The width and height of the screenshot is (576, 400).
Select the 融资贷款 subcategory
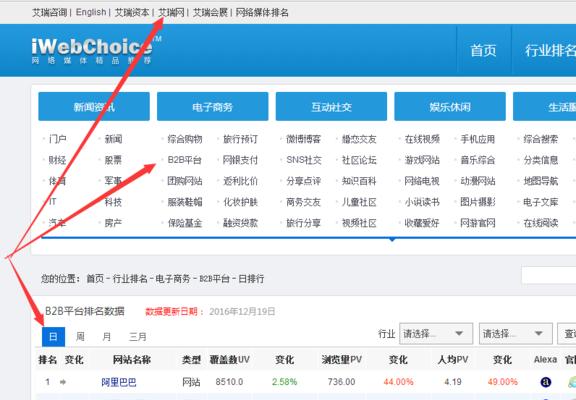[x=241, y=223]
